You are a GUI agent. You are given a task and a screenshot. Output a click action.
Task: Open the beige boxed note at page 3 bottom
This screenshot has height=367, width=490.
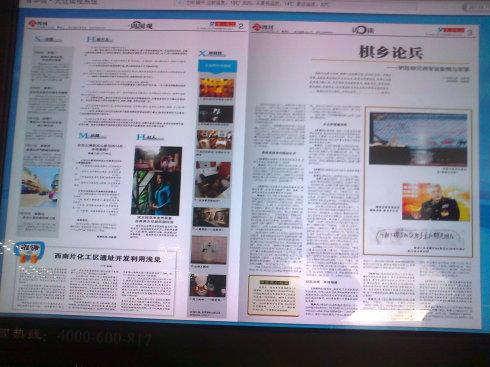(274, 295)
